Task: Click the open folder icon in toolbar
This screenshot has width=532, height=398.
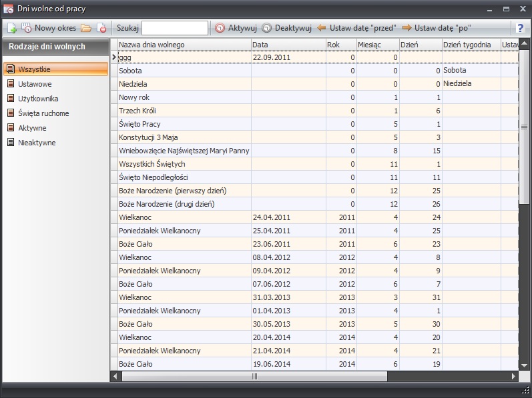Action: [x=86, y=28]
